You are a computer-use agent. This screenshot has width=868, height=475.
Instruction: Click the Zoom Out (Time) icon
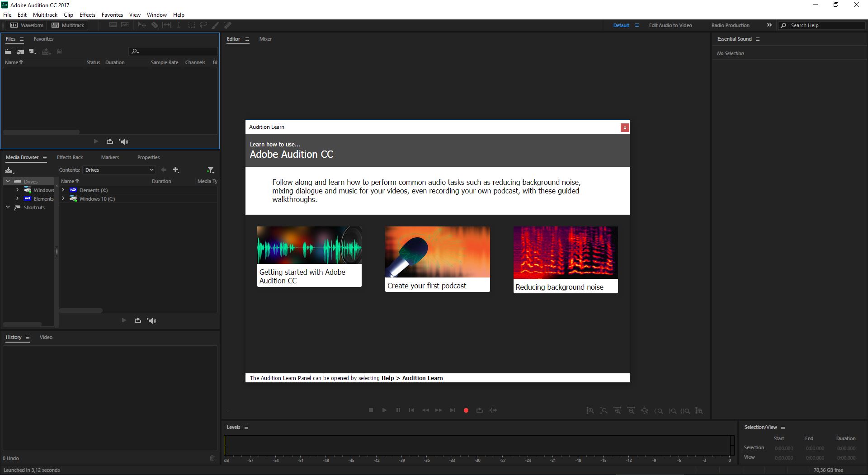coord(631,411)
